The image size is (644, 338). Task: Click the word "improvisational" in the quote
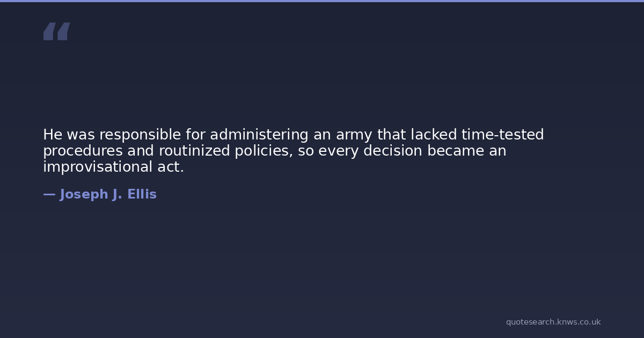95,167
